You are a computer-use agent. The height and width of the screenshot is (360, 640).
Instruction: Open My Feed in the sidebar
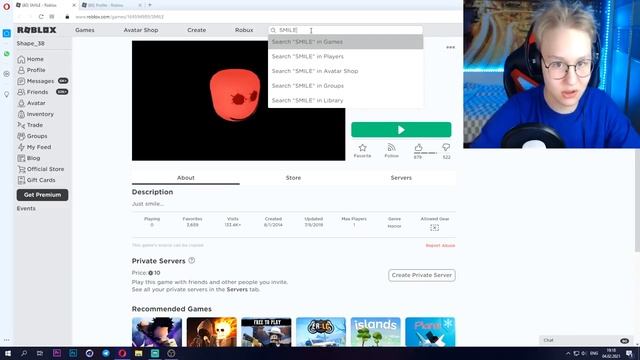34,147
